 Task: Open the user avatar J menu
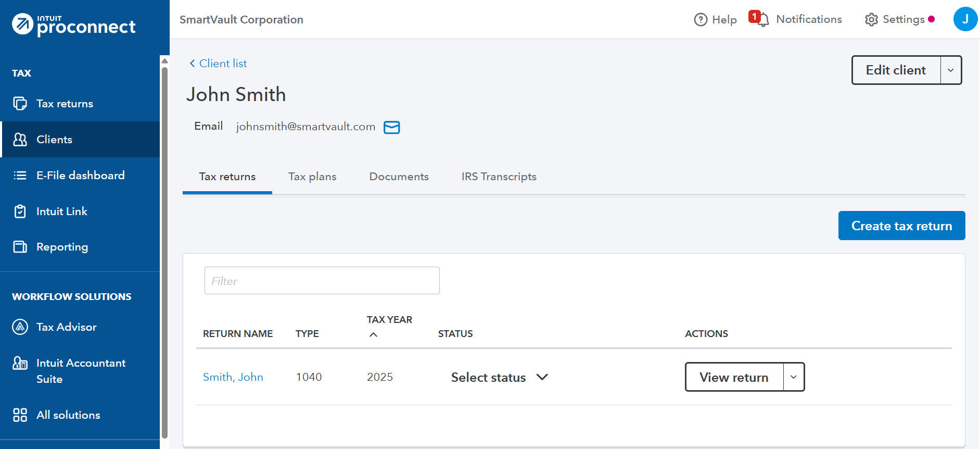tap(965, 19)
